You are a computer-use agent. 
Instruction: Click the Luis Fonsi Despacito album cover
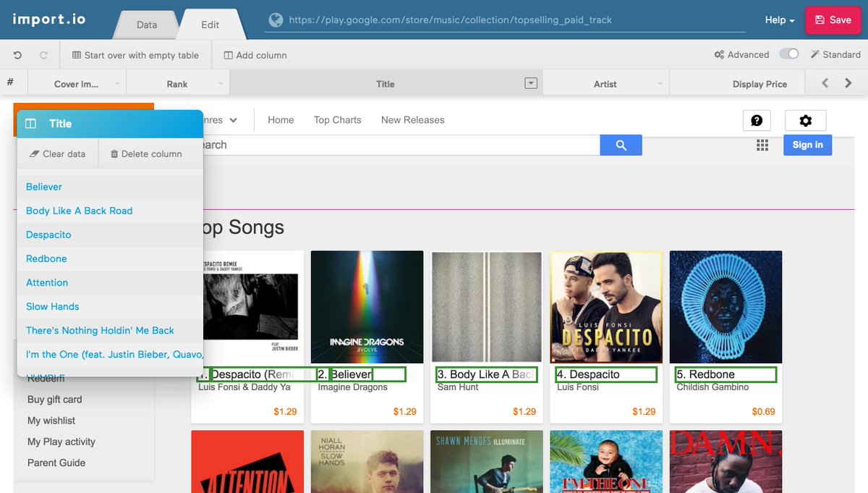pos(606,307)
